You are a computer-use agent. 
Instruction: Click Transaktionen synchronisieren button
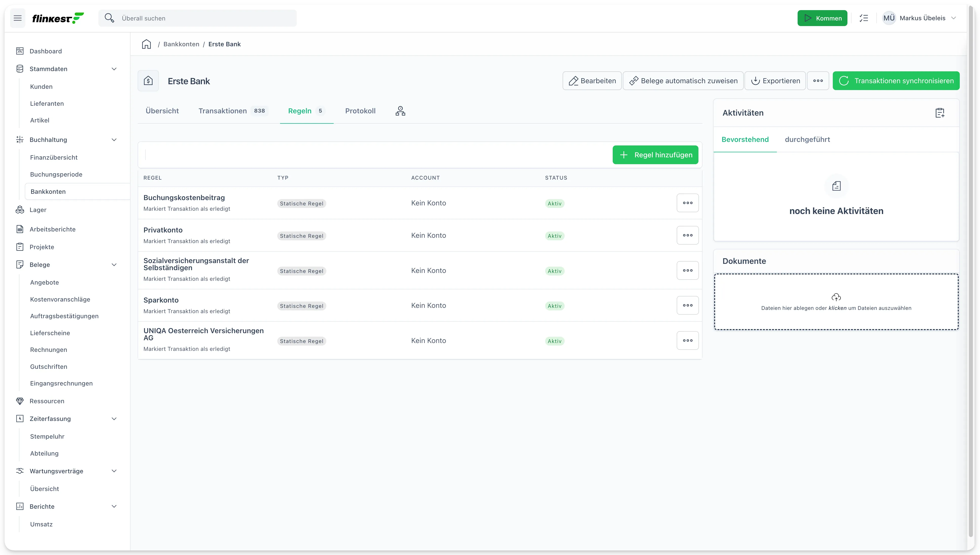[x=896, y=81]
